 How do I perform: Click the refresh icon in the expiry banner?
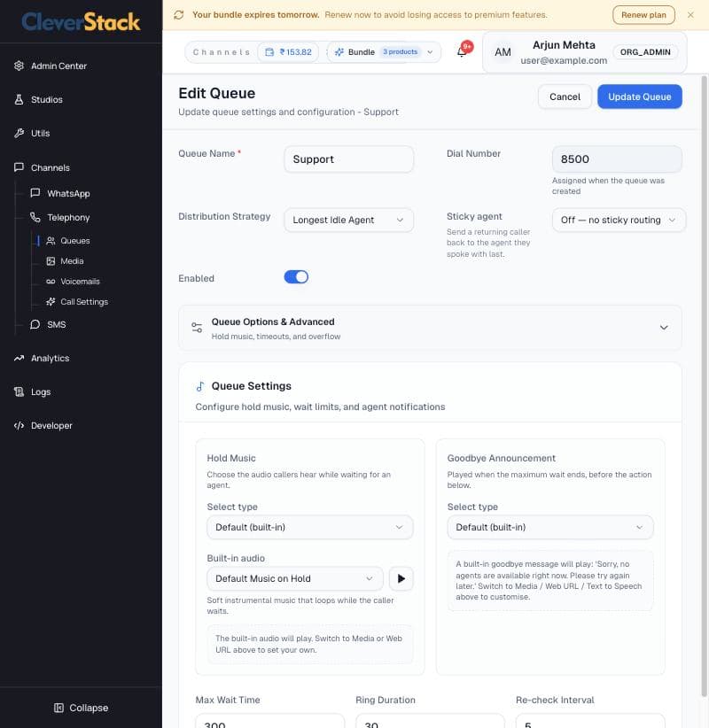[179, 15]
